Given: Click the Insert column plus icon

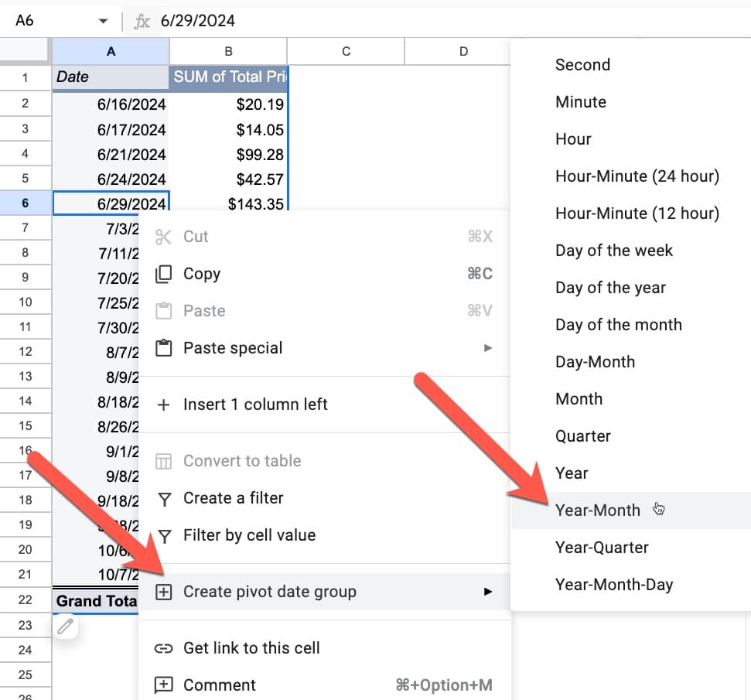Looking at the screenshot, I should click(163, 405).
